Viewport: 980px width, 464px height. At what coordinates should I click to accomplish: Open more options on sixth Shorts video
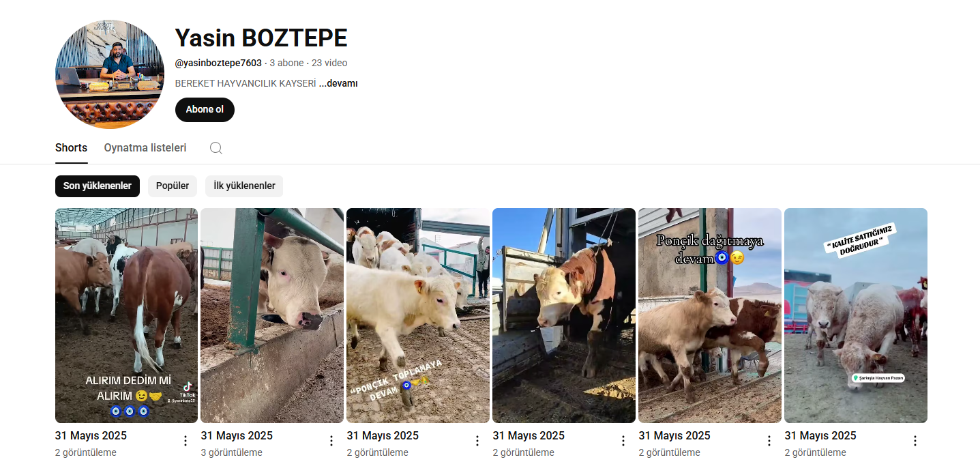[x=915, y=441]
